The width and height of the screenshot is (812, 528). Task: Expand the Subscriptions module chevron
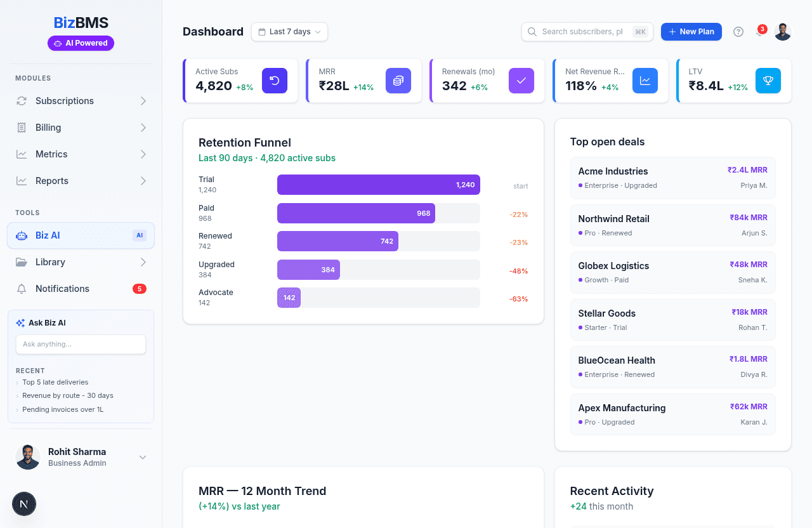click(x=143, y=101)
